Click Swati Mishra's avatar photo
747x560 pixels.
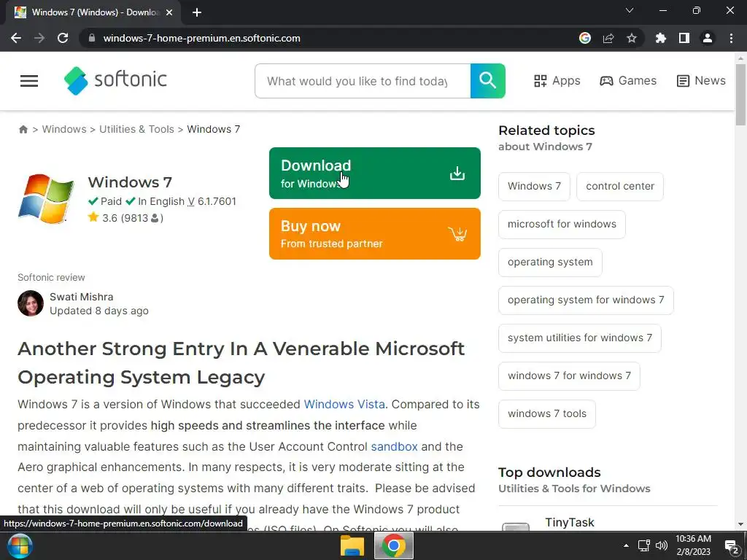point(31,303)
